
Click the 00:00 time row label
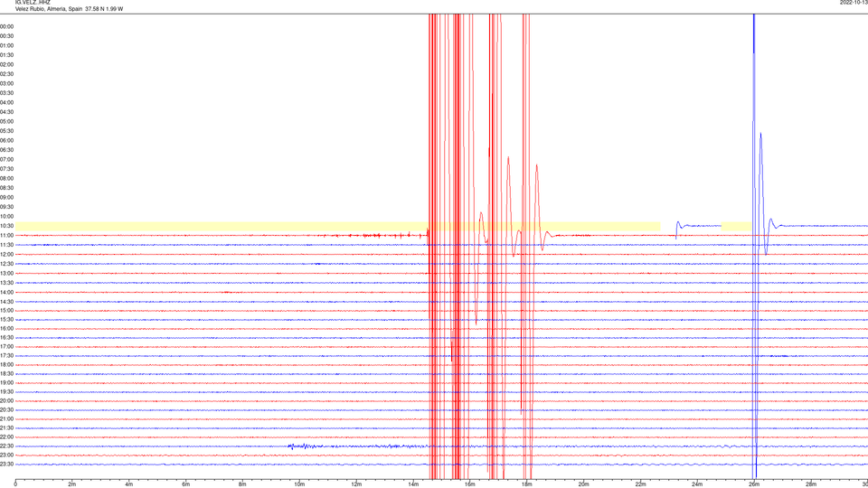click(6, 26)
